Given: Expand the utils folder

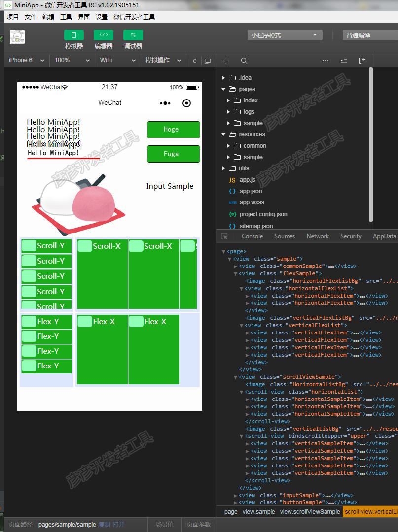Looking at the screenshot, I should [x=223, y=168].
